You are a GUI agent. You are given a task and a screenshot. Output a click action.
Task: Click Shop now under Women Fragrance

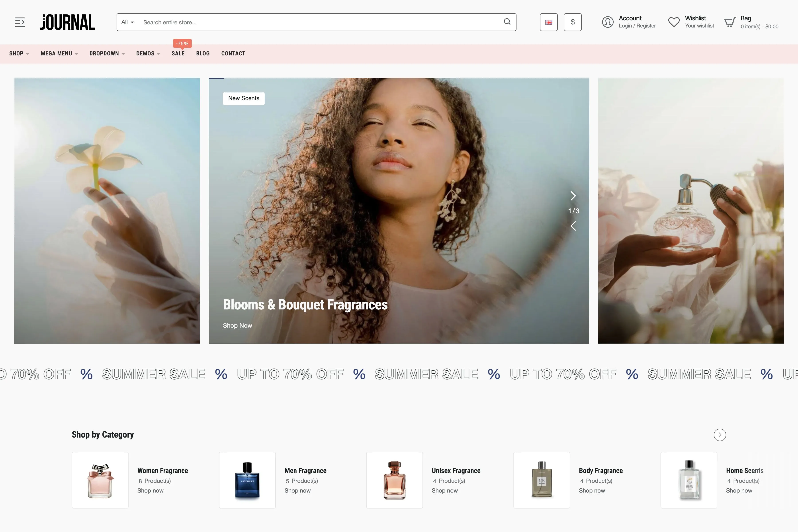150,491
